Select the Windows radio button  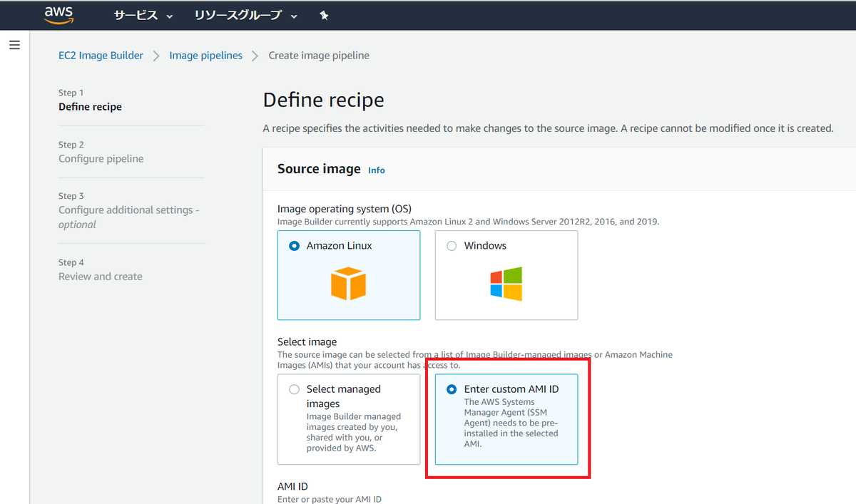tap(452, 246)
